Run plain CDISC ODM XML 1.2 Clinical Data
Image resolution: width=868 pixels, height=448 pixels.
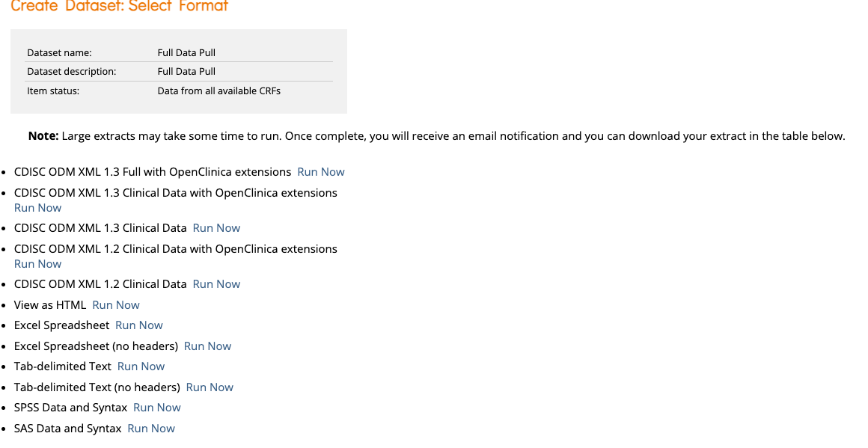pos(216,284)
